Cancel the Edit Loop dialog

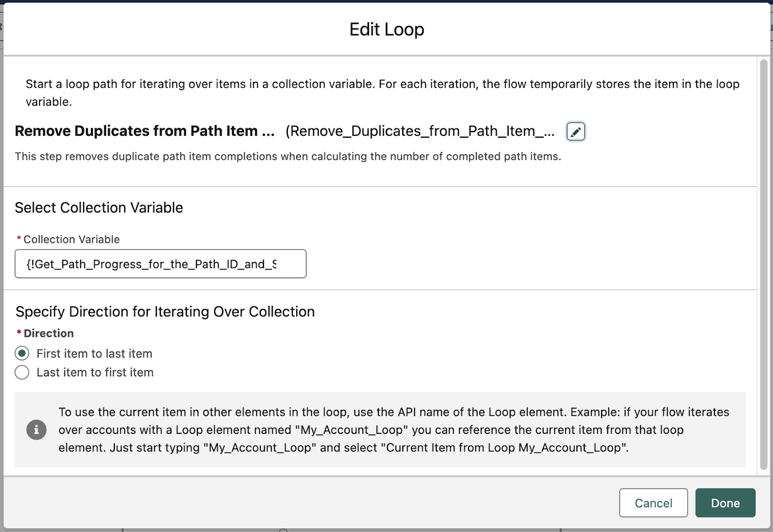pyautogui.click(x=653, y=503)
